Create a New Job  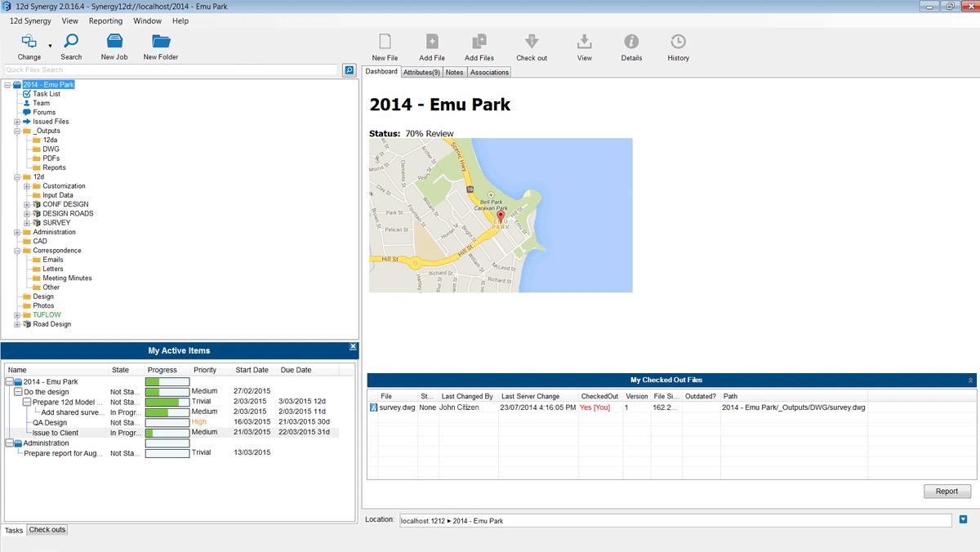pyautogui.click(x=114, y=42)
